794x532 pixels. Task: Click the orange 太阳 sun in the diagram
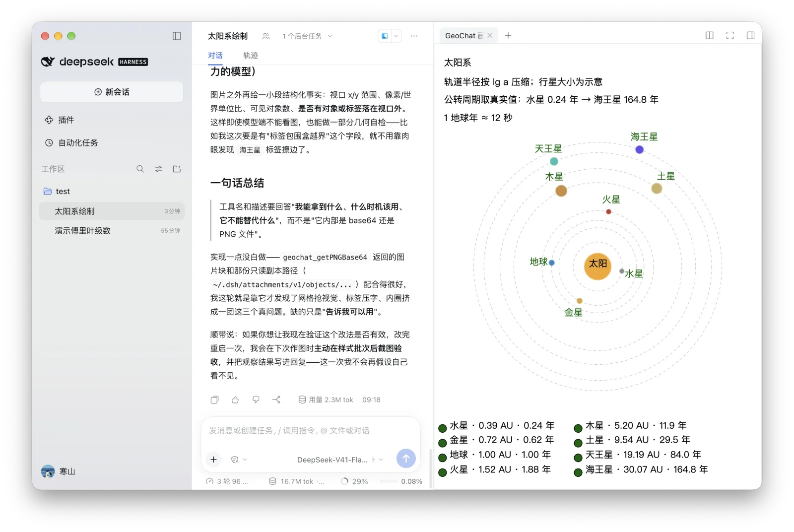597,266
